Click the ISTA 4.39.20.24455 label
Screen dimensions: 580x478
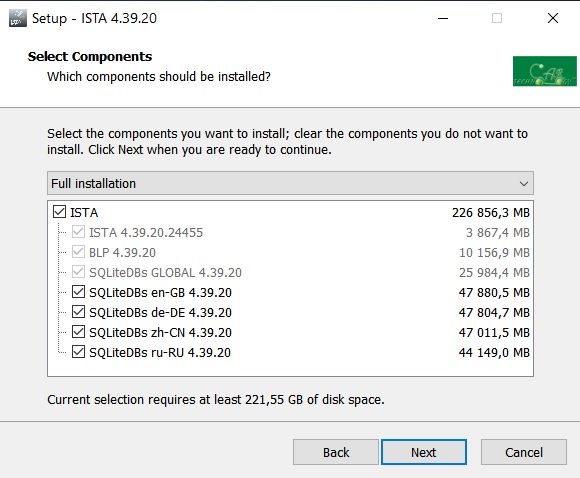(146, 233)
